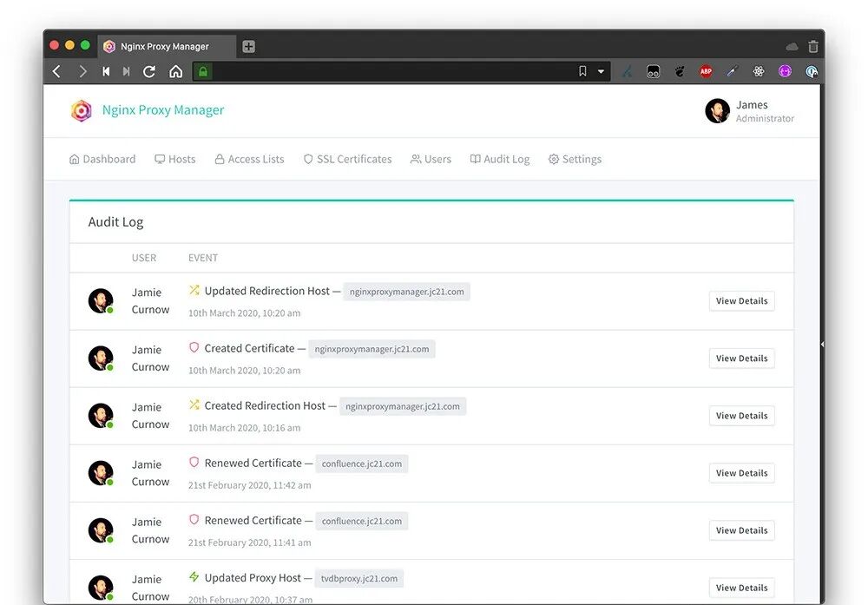Select the Nginx Proxy Manager browser tab
868x605 pixels.
click(x=167, y=47)
